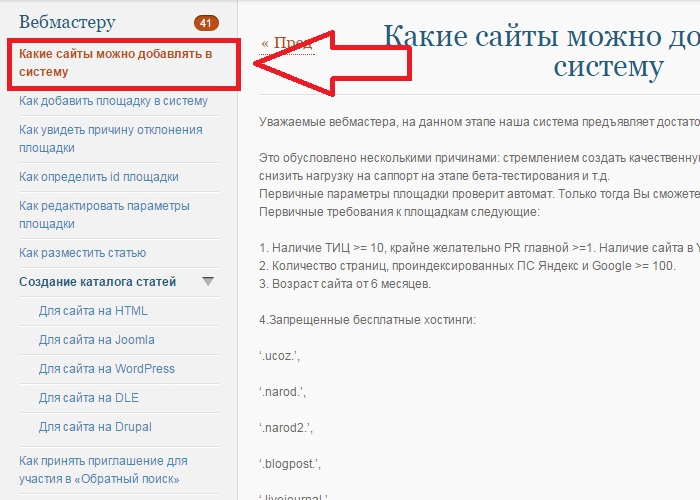Go to previous article via « Пред

[286, 43]
